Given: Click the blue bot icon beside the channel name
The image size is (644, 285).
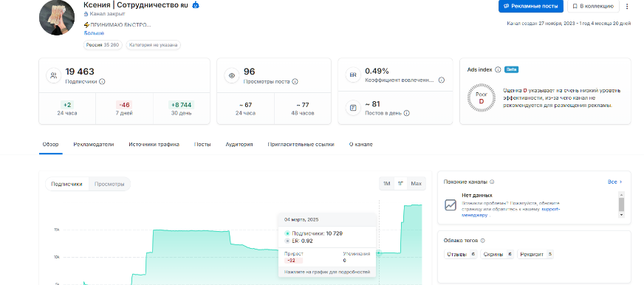Looking at the screenshot, I should pyautogui.click(x=196, y=5).
